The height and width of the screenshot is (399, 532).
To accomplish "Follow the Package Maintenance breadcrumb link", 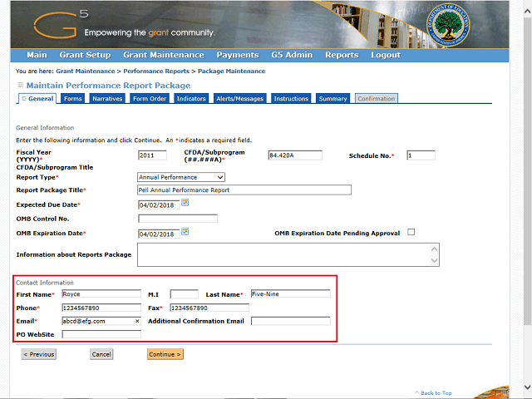I will 232,71.
